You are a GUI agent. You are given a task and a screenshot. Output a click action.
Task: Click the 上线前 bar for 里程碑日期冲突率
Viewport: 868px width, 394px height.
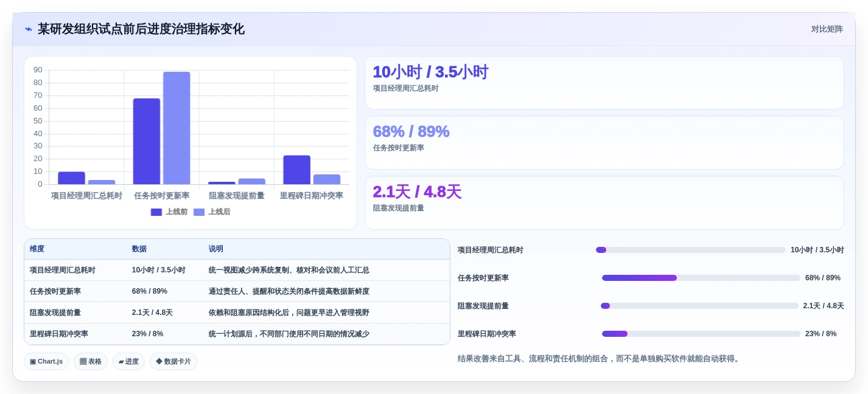point(296,170)
